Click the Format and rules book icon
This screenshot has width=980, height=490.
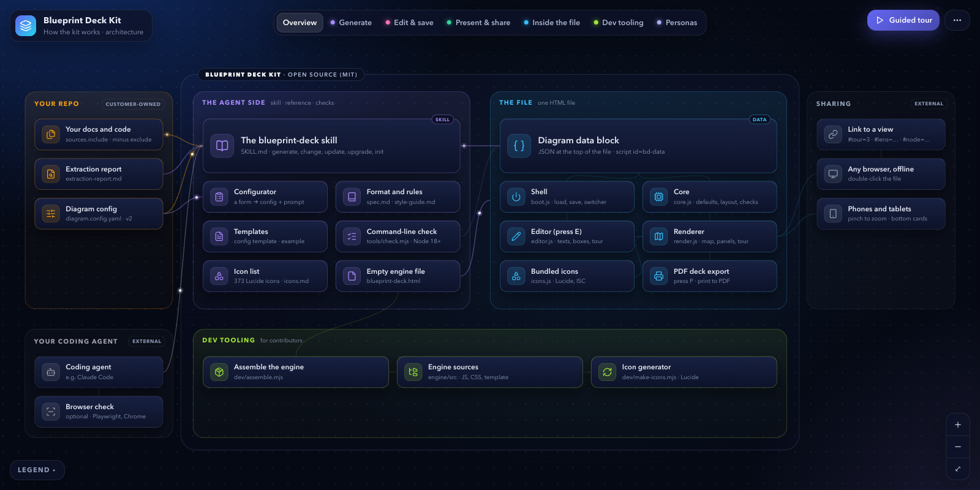(x=352, y=197)
